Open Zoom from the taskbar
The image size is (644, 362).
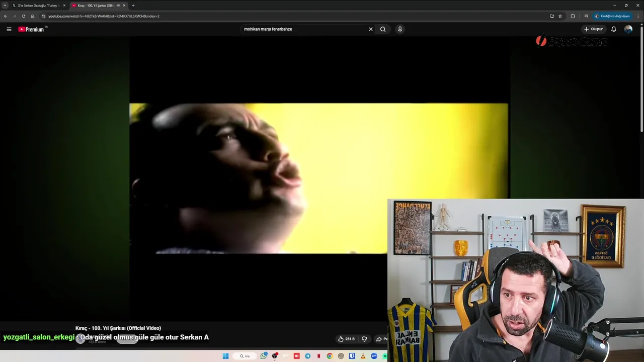click(374, 356)
